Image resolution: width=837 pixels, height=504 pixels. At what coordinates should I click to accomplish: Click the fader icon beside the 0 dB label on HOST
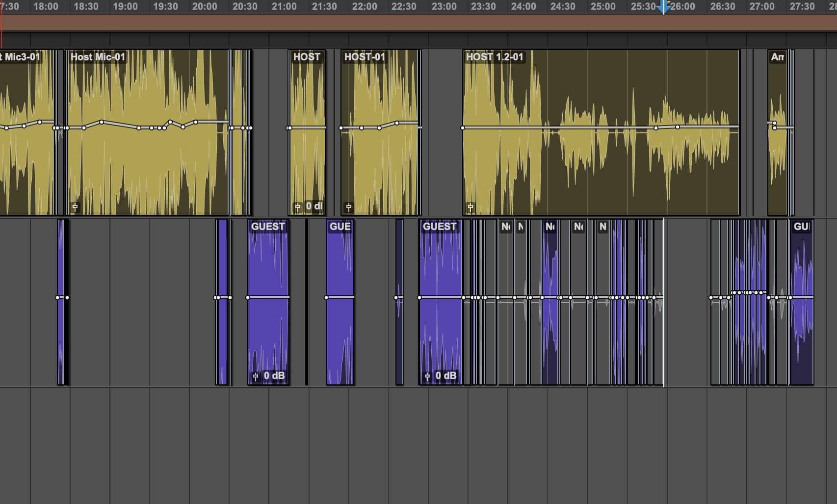pos(298,207)
